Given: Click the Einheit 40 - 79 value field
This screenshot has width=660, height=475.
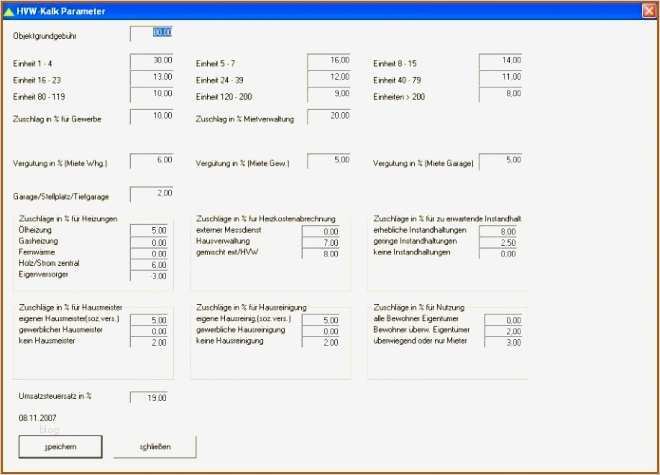Looking at the screenshot, I should coord(500,78).
